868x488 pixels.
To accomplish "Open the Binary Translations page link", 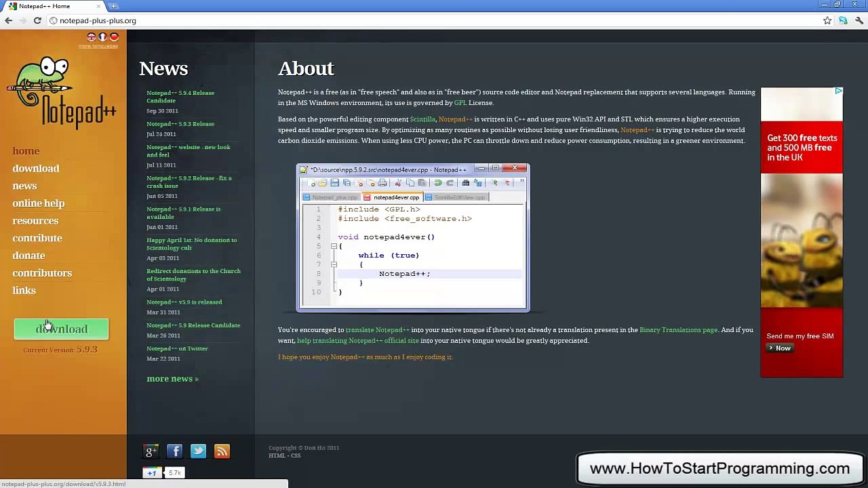I will pos(678,330).
